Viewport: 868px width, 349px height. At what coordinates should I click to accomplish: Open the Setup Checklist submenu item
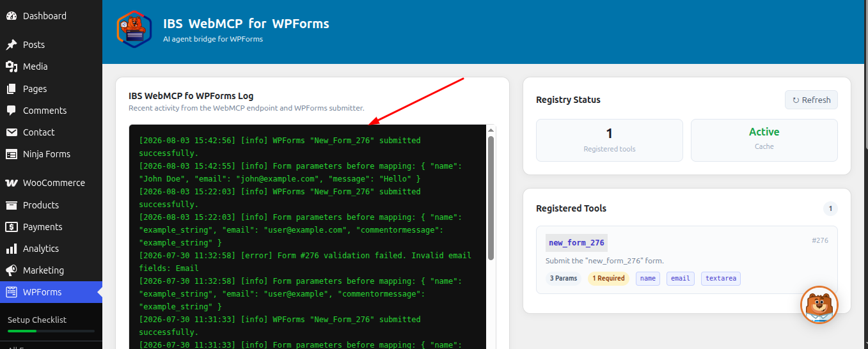(37, 320)
